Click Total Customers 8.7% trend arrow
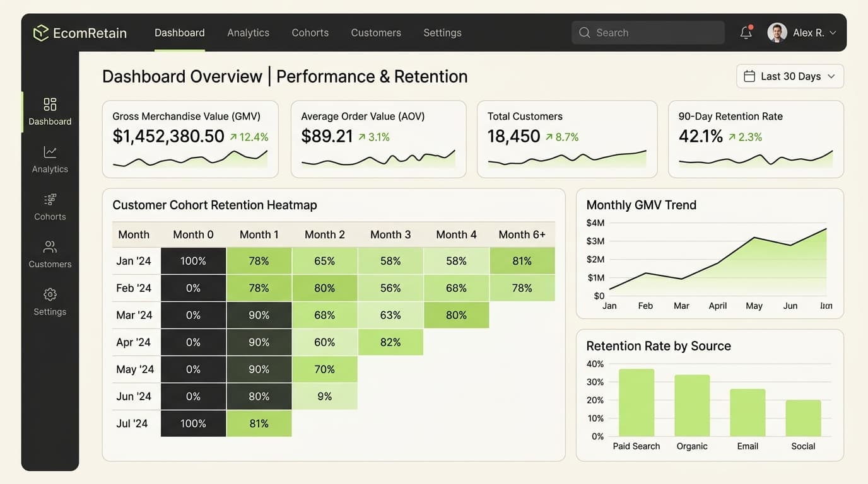Viewport: 868px width, 484px height. (x=549, y=137)
